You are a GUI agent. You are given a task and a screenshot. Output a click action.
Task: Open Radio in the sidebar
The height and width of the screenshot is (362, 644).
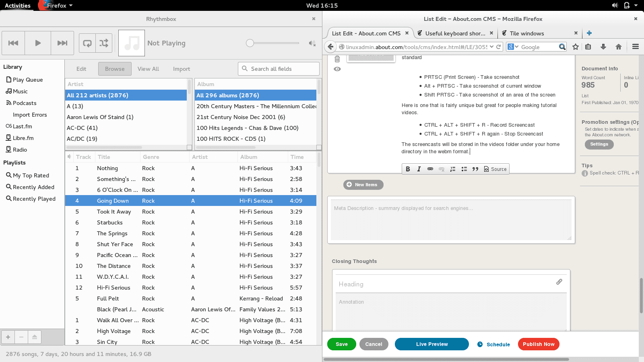coord(20,150)
